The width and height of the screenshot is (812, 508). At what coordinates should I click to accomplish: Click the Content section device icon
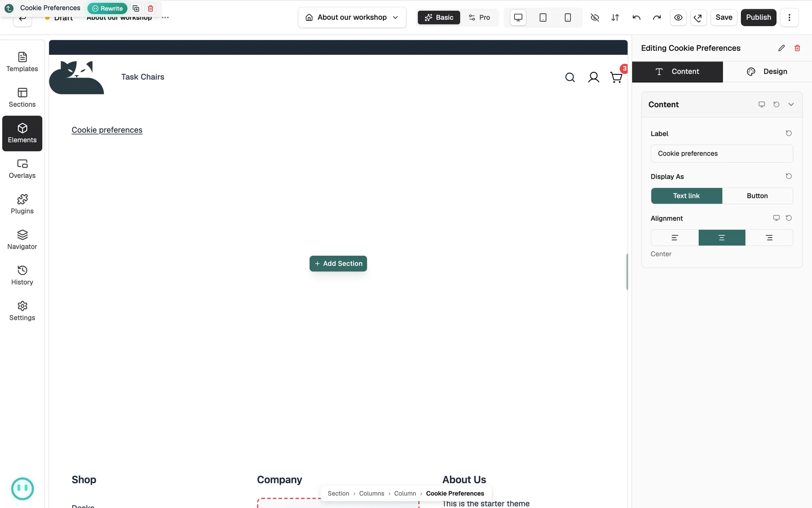[x=762, y=104]
